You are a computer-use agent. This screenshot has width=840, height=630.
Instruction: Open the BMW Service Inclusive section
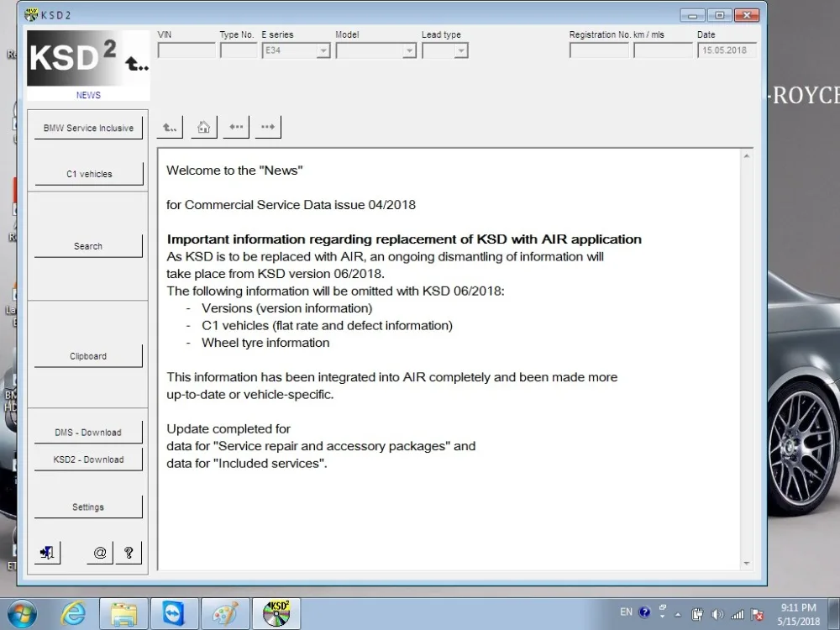click(88, 128)
